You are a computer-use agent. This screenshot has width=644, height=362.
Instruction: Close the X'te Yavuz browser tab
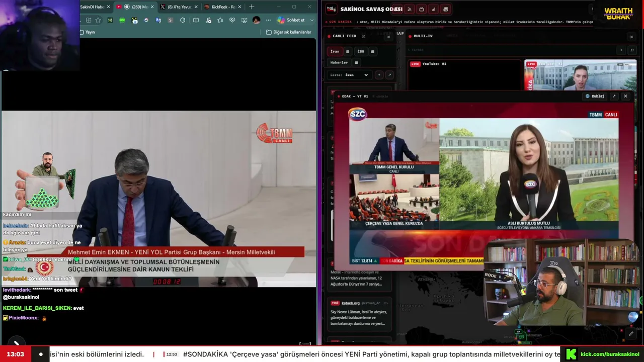pyautogui.click(x=195, y=7)
